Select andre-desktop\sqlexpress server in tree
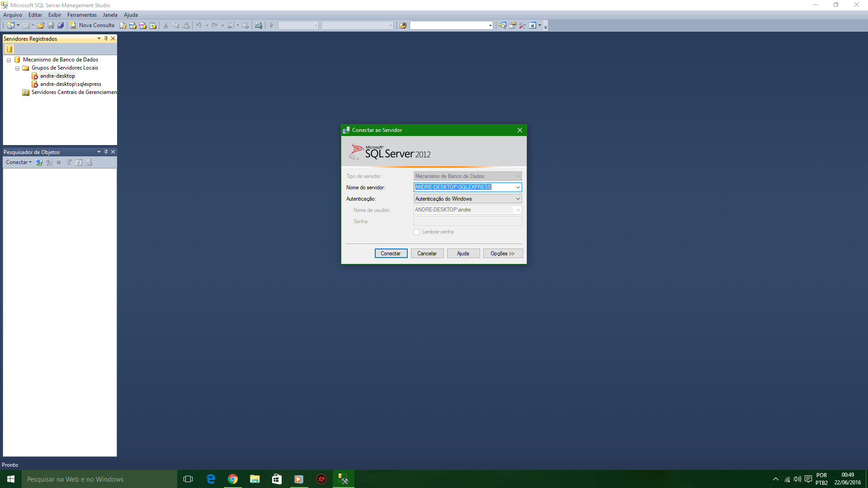The height and width of the screenshot is (488, 868). coord(71,84)
